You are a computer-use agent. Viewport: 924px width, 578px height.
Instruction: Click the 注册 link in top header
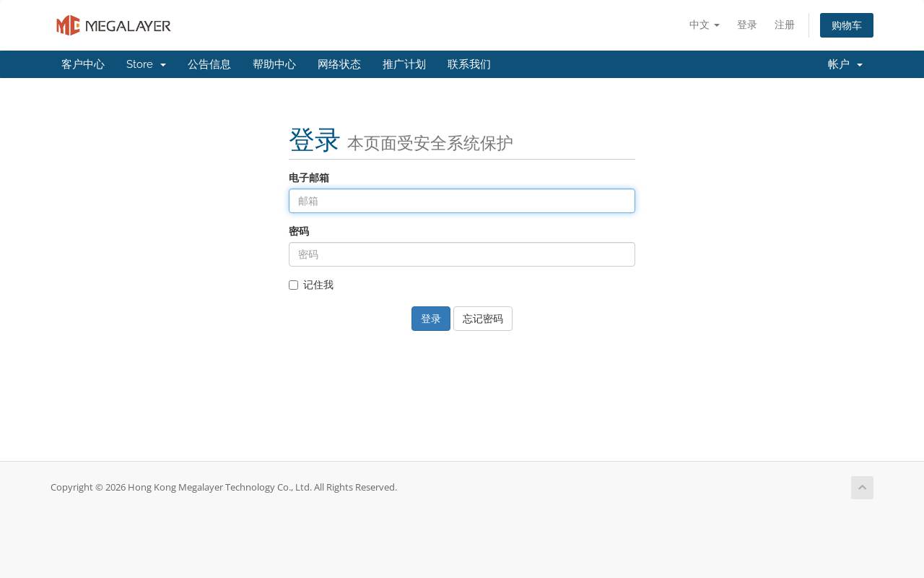pyautogui.click(x=785, y=25)
